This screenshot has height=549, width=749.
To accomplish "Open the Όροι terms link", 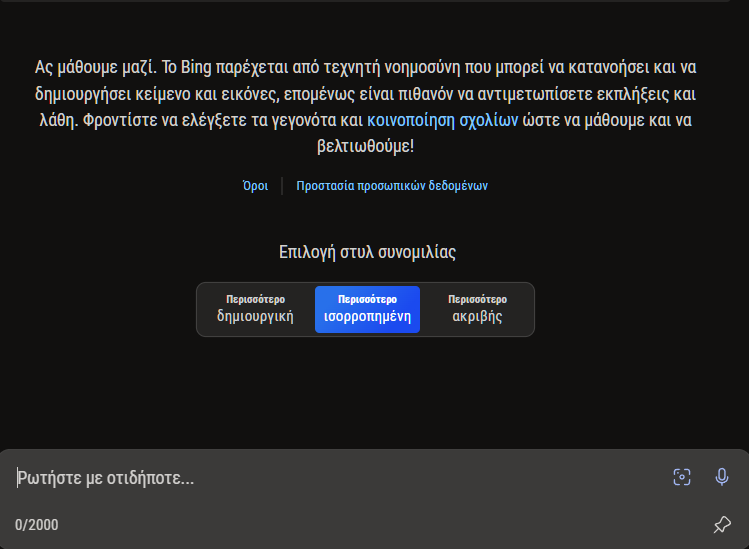I will point(256,185).
